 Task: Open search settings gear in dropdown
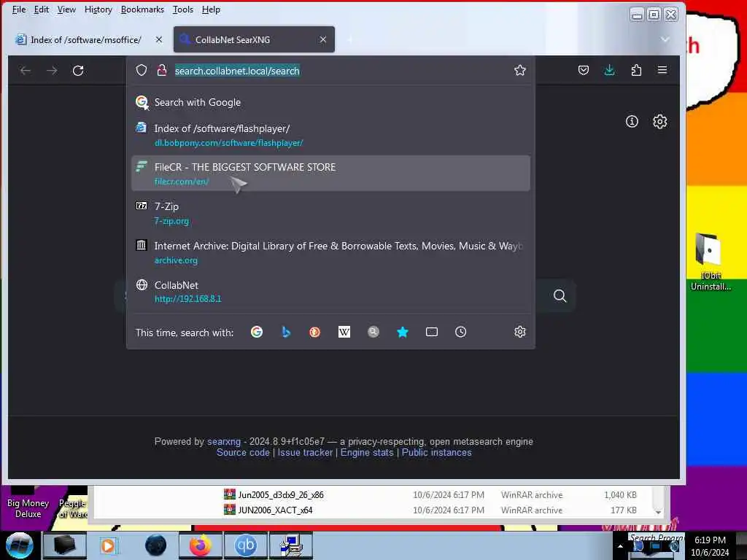(519, 332)
